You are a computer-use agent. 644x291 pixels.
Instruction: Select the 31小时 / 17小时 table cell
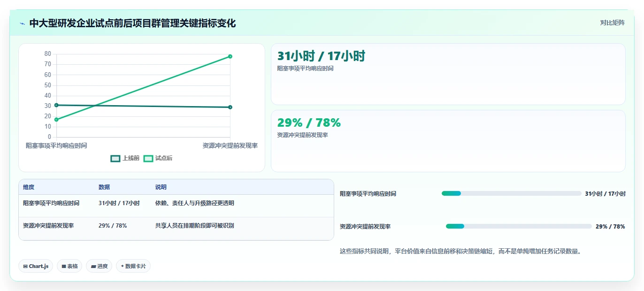(x=119, y=203)
